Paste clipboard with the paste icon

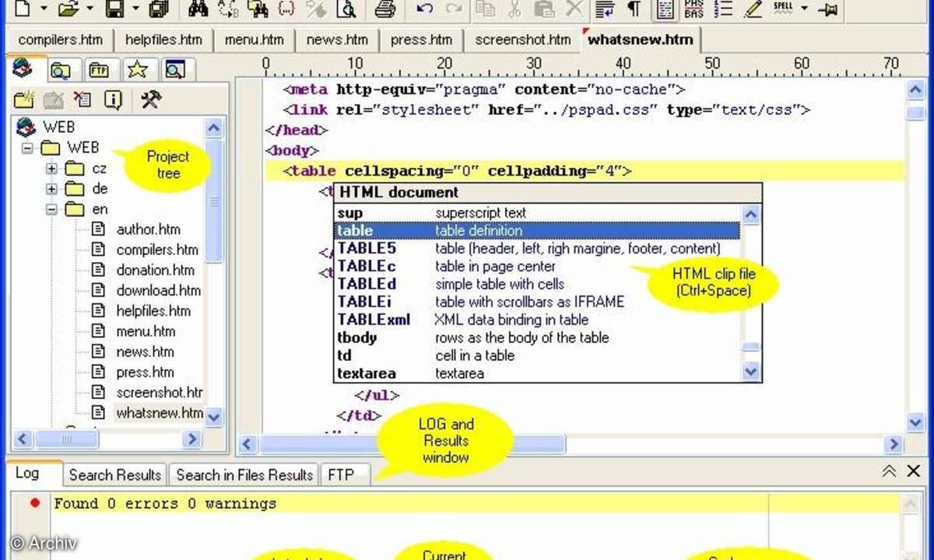pyautogui.click(x=545, y=9)
